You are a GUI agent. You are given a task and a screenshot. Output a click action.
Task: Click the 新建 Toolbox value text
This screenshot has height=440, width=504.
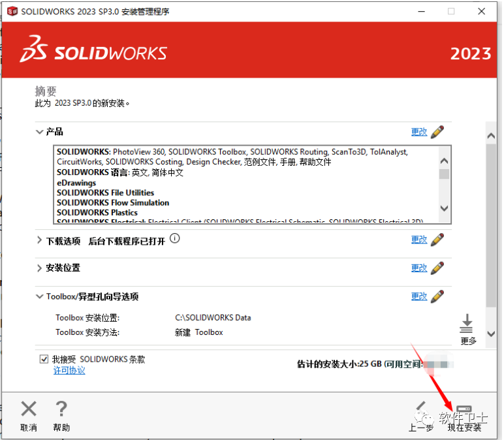(x=198, y=332)
